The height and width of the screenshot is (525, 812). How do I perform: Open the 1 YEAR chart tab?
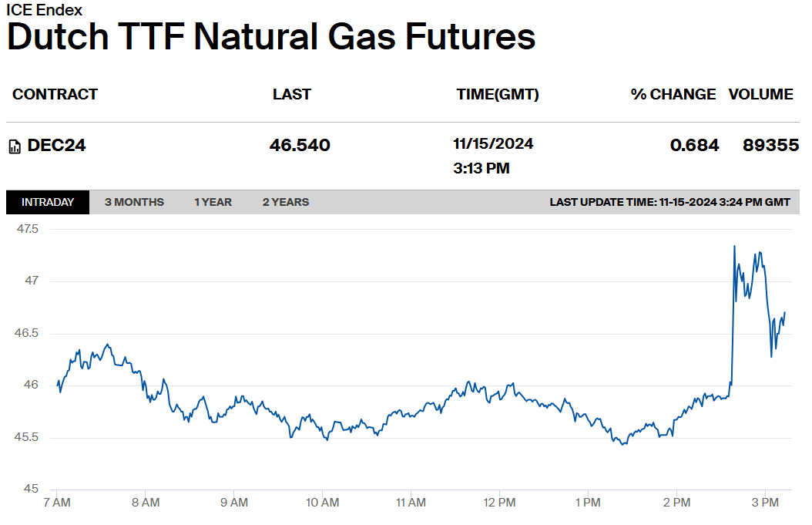[x=213, y=202]
